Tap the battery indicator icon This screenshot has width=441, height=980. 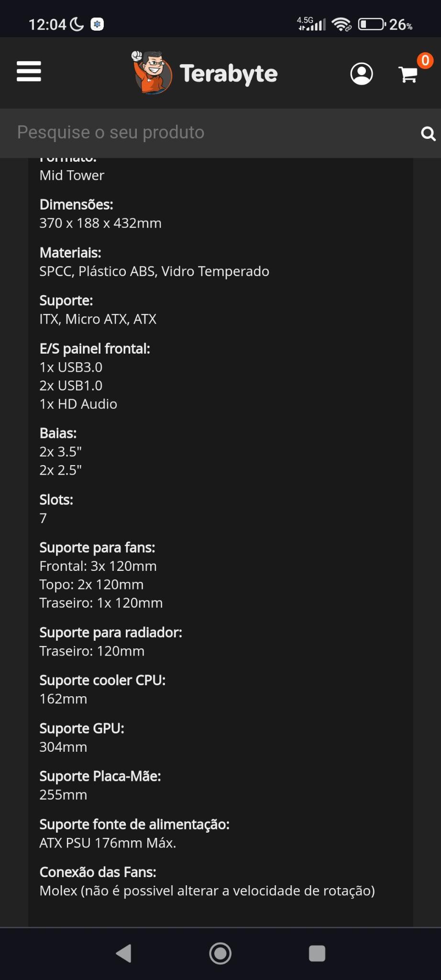click(372, 24)
